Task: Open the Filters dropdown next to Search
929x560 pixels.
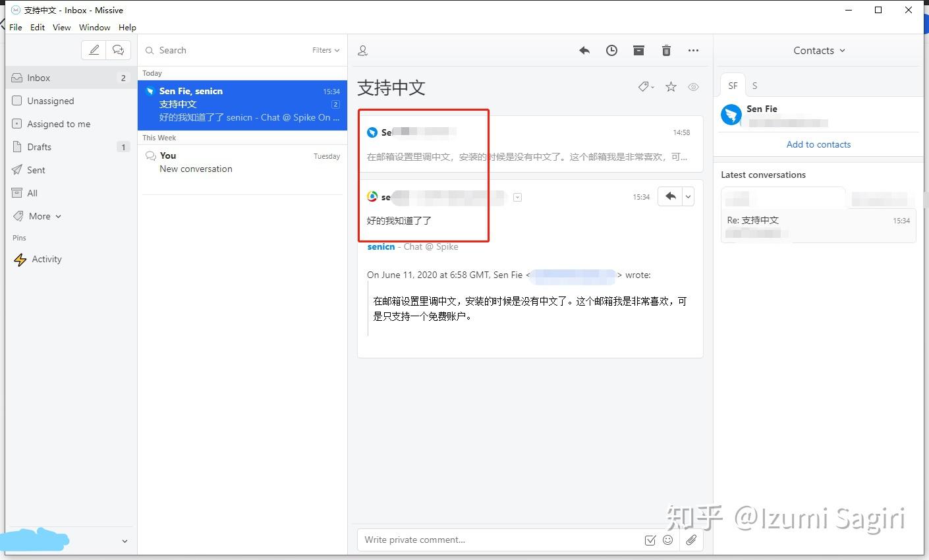Action: click(x=325, y=50)
